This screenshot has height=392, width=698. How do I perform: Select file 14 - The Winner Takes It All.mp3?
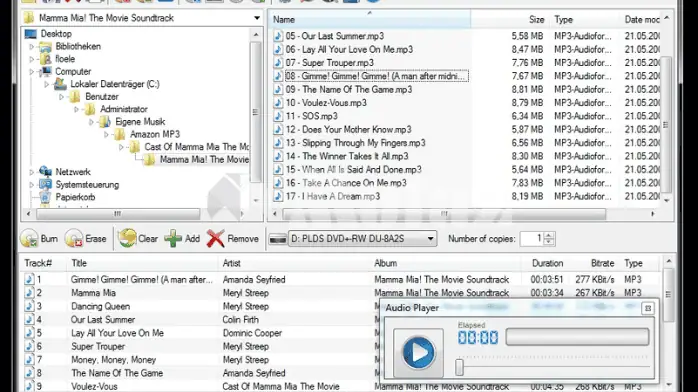[x=347, y=156]
